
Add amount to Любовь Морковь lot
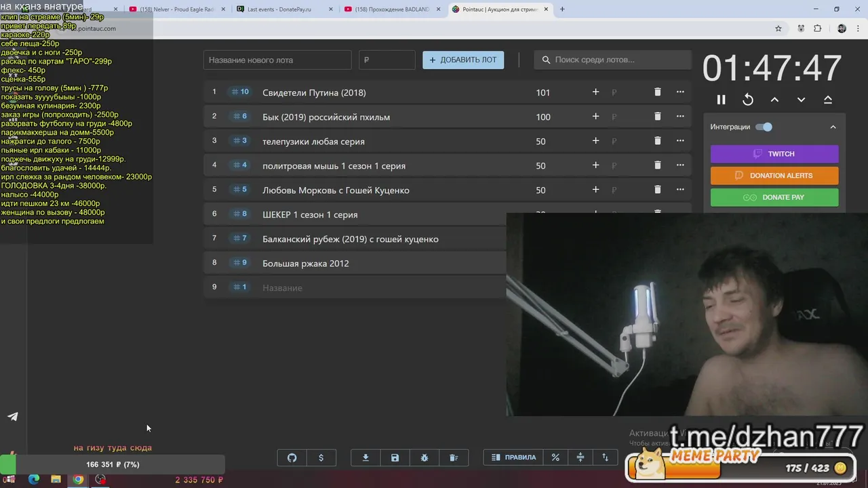click(595, 189)
